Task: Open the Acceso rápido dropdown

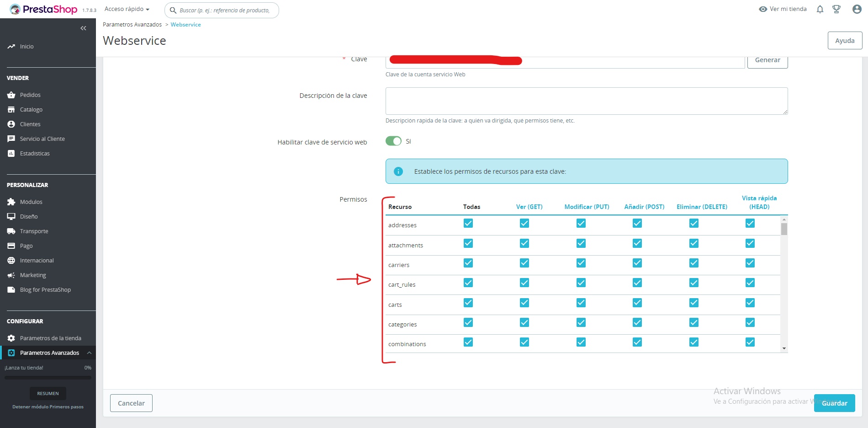Action: pyautogui.click(x=127, y=9)
